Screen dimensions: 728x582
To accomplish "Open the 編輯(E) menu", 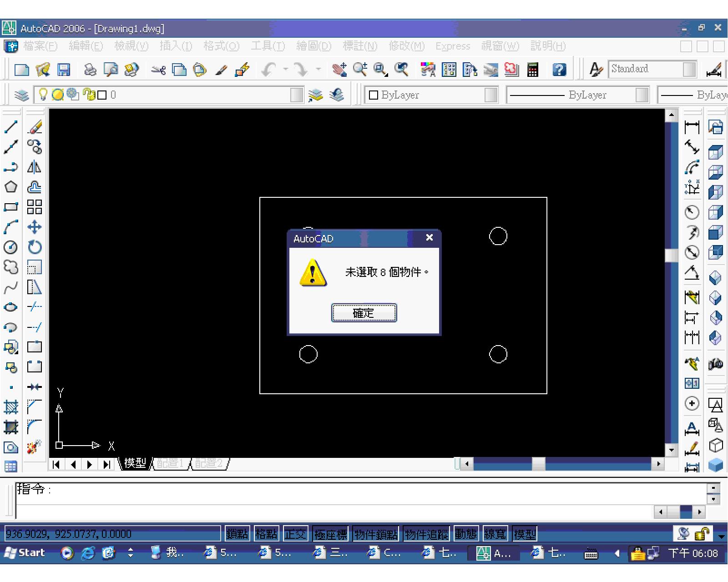I will (86, 46).
